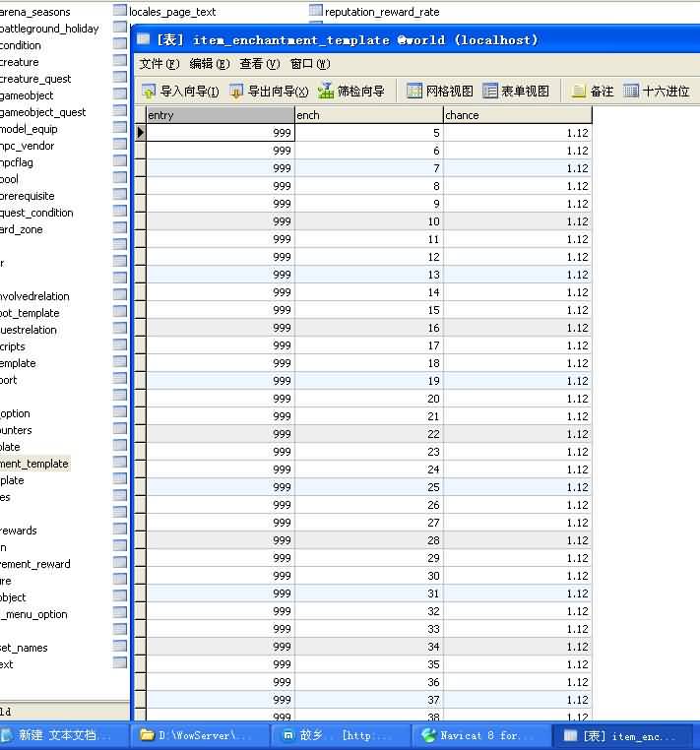The width and height of the screenshot is (700, 750).
Task: Click the table window title bar icon
Action: pos(144,39)
